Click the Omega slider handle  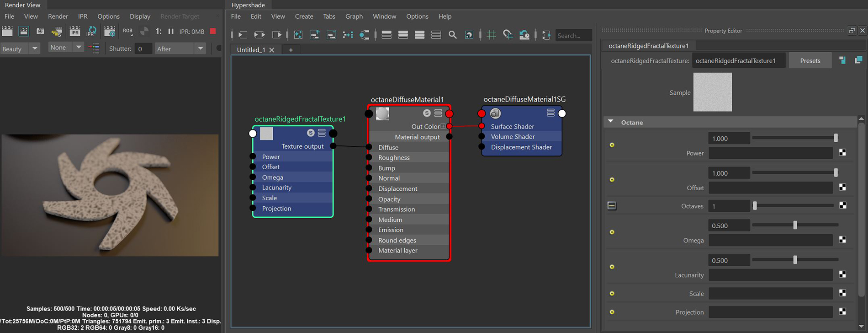(795, 225)
